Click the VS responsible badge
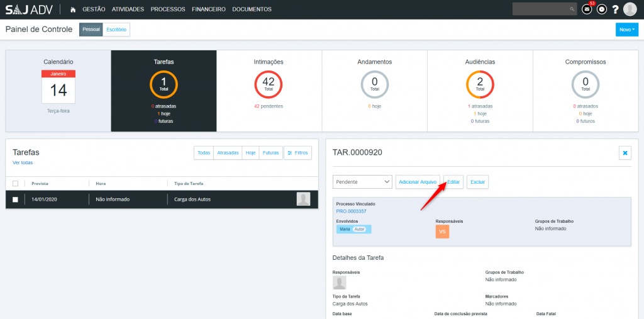This screenshot has height=319, width=644. tap(442, 232)
